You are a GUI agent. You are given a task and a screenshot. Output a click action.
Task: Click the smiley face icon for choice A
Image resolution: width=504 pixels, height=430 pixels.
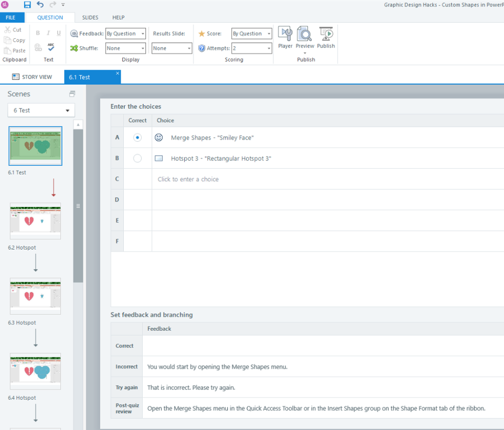click(158, 137)
